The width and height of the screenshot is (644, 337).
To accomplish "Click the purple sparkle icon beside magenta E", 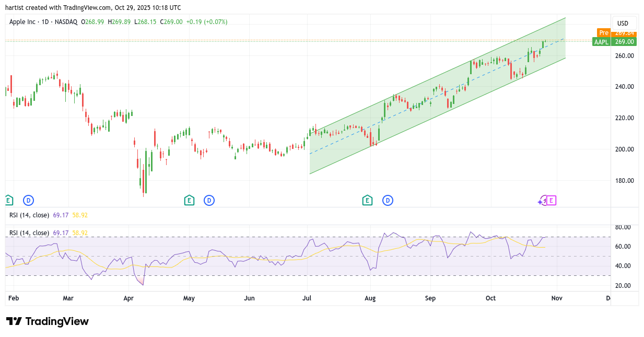I will (542, 201).
